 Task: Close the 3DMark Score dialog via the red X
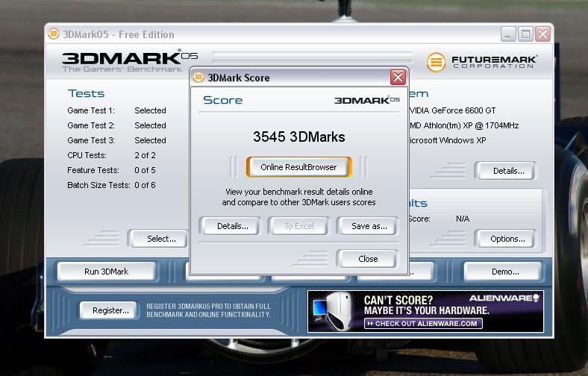tap(398, 78)
